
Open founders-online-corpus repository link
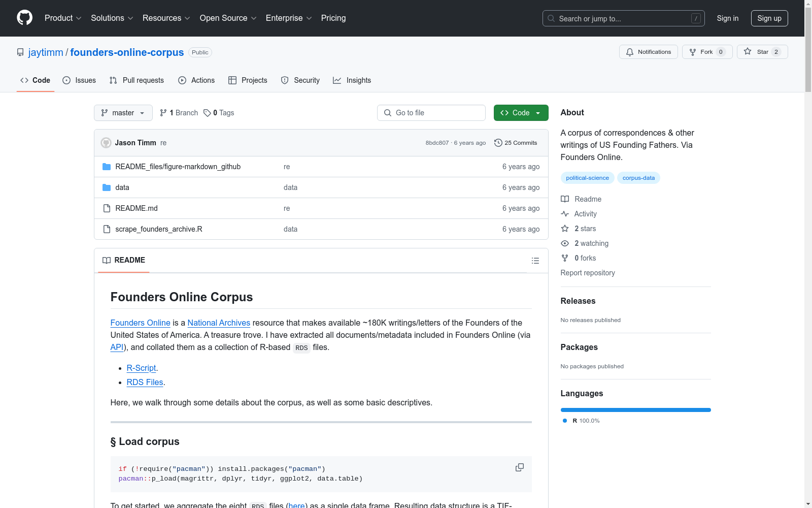coord(127,52)
